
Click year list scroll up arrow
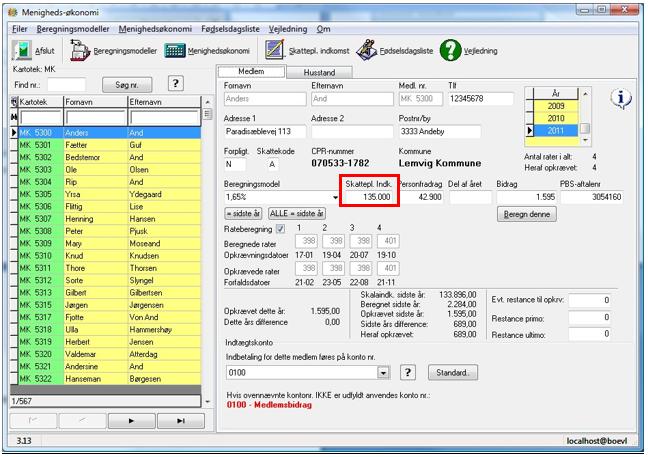click(x=585, y=94)
